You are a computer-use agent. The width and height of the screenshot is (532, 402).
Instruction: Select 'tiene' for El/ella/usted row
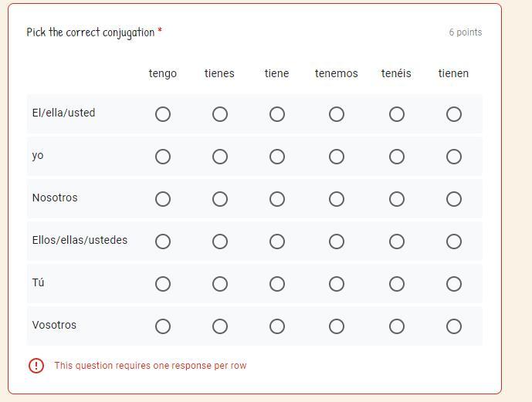[x=277, y=114]
